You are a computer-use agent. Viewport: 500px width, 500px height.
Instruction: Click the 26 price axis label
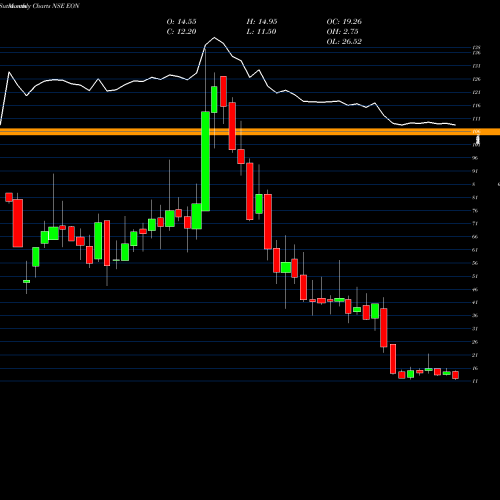(x=475, y=342)
